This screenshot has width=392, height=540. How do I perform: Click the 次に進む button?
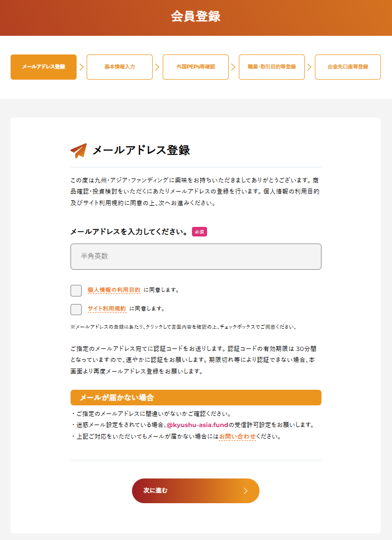[x=195, y=491]
